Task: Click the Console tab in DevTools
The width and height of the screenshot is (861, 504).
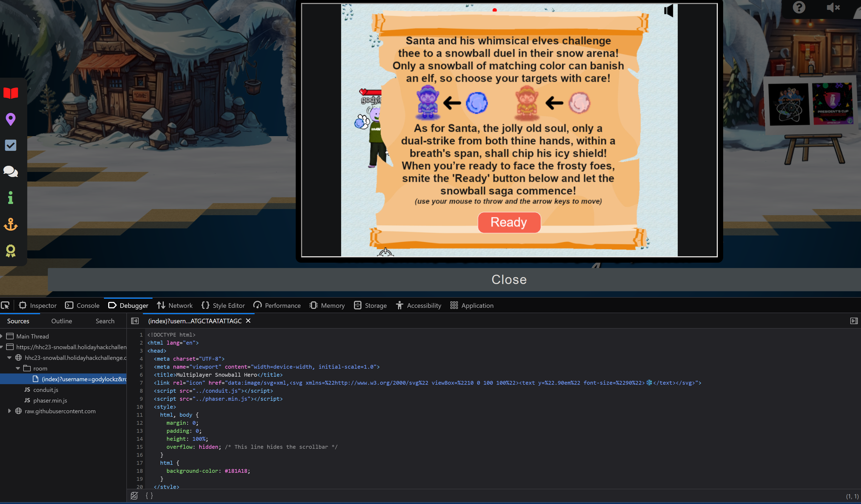Action: coord(87,305)
